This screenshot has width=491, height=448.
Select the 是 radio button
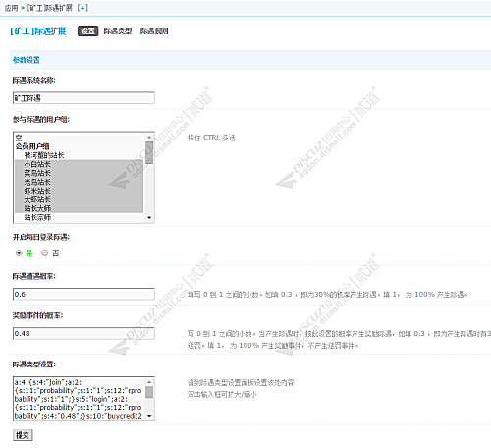point(19,253)
